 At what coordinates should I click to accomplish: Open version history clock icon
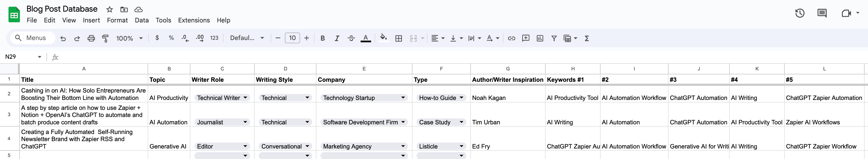point(800,13)
